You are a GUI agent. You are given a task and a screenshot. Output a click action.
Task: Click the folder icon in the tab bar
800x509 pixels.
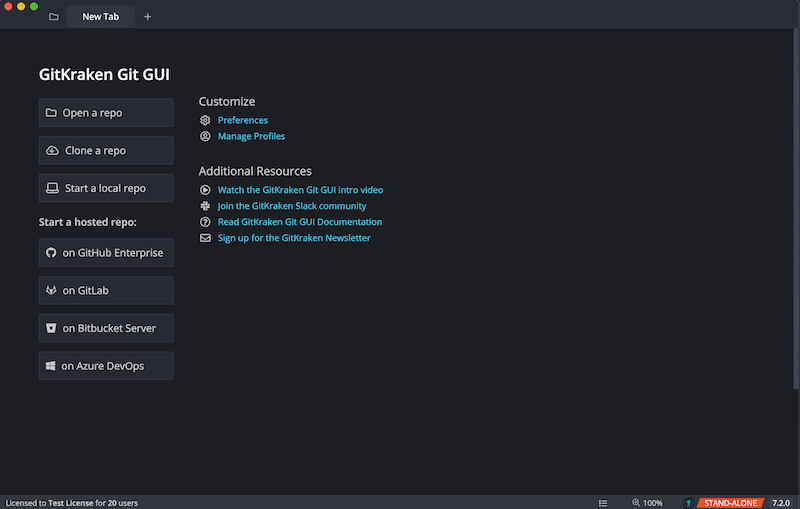54,17
